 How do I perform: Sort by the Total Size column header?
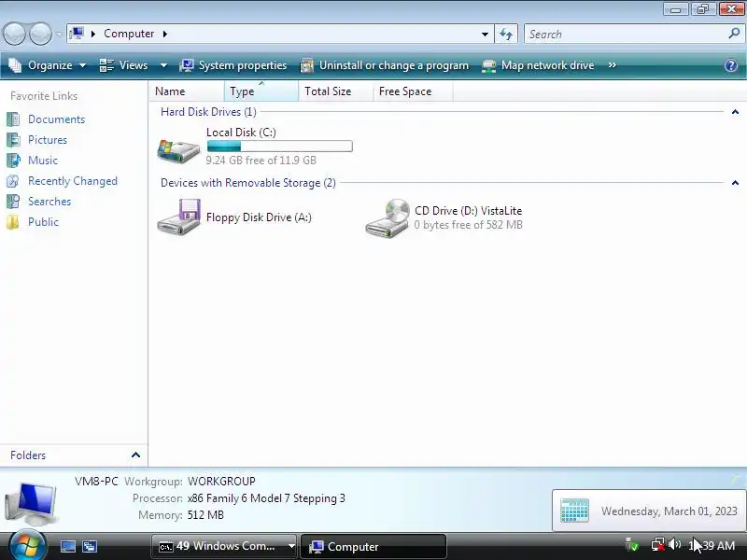336,91
